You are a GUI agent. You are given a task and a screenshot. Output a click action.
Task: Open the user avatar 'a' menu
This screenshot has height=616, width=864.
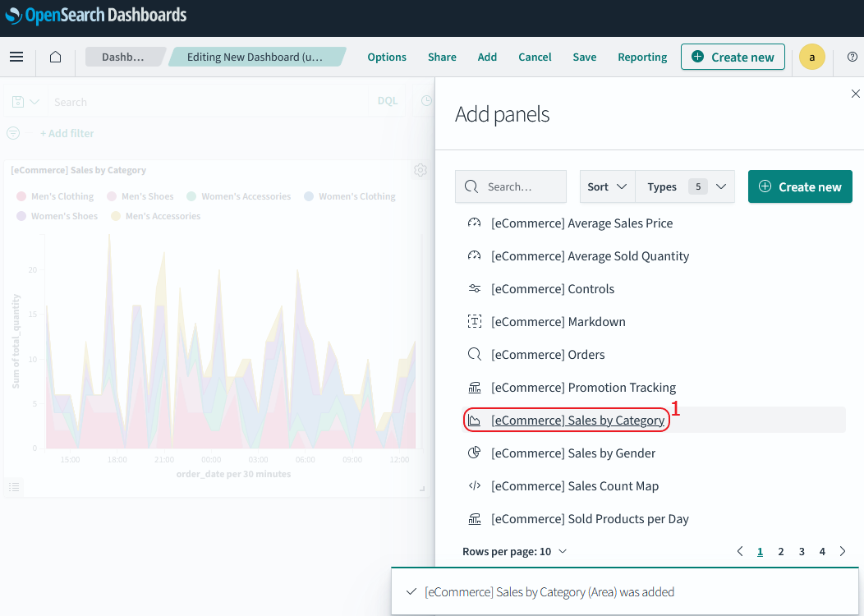811,57
